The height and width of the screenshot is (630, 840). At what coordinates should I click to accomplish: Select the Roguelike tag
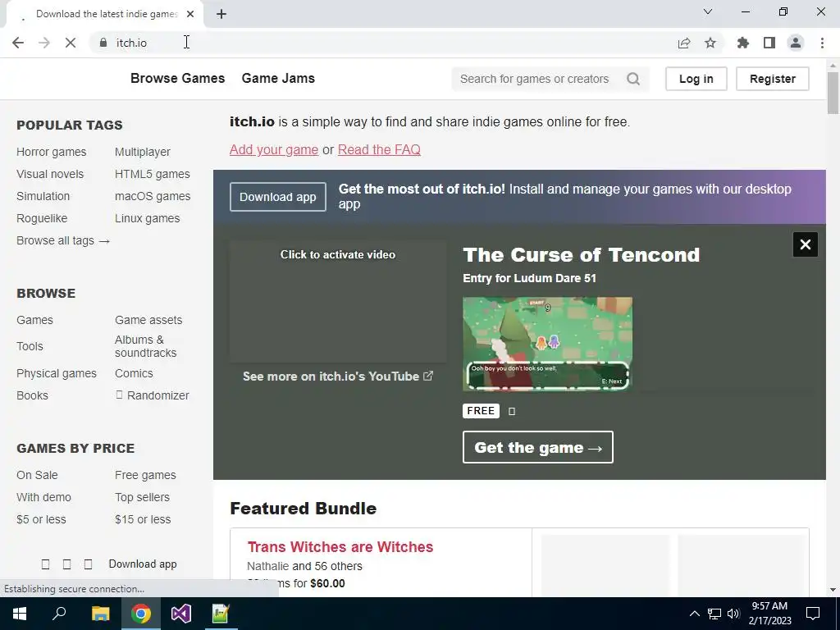point(42,218)
